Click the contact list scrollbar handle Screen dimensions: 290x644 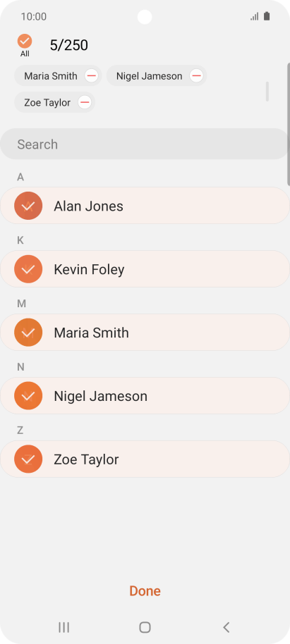coord(289,125)
